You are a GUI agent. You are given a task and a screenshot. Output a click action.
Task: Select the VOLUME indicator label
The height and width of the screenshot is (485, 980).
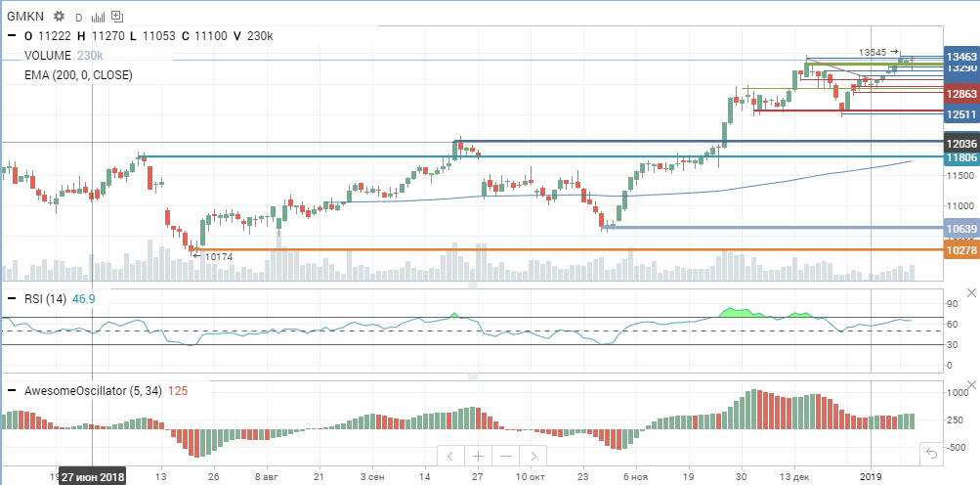coord(48,56)
